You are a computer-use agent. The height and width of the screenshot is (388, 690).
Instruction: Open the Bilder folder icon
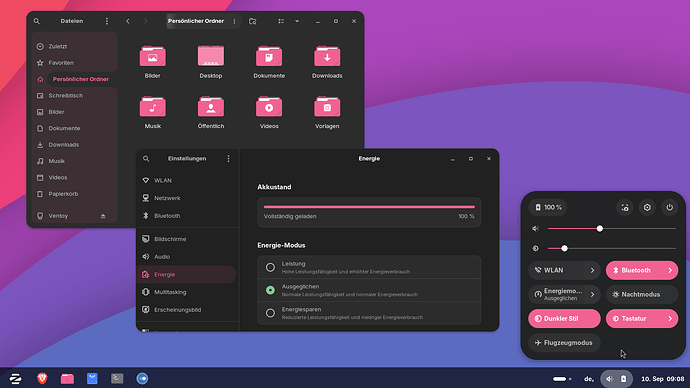[x=153, y=56]
